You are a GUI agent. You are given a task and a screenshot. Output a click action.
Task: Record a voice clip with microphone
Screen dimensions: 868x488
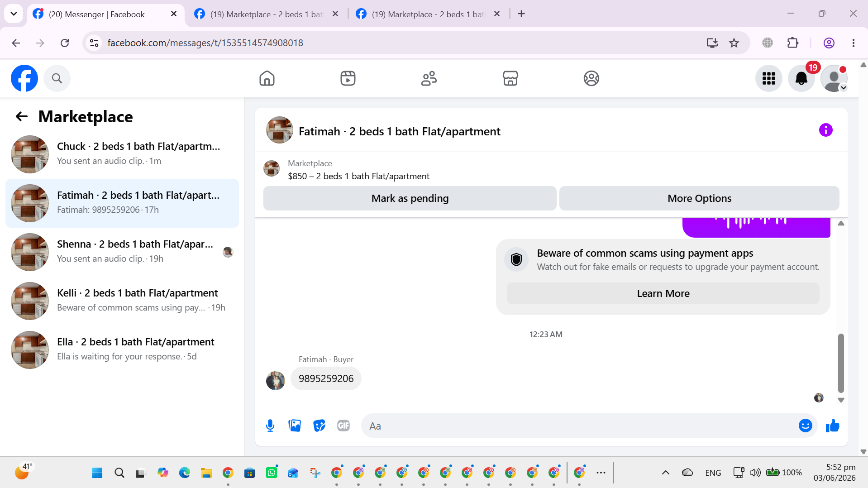[270, 426]
